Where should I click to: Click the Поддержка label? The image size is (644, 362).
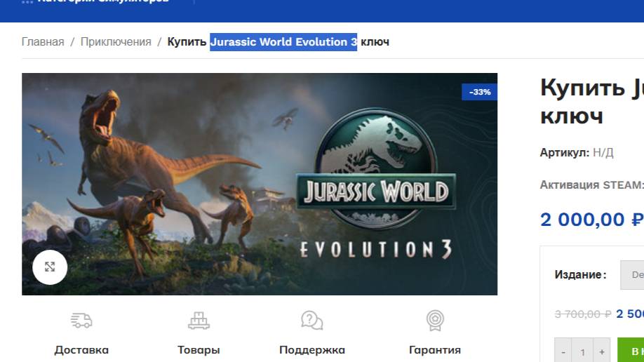[312, 350]
